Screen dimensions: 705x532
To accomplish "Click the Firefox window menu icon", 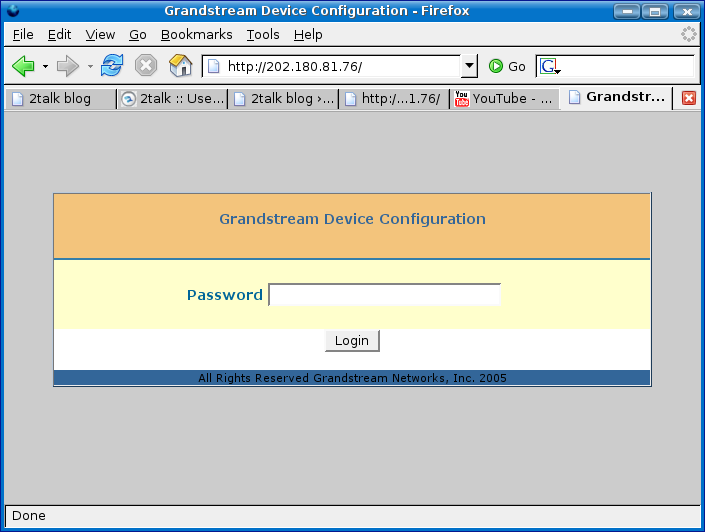I will pos(13,10).
